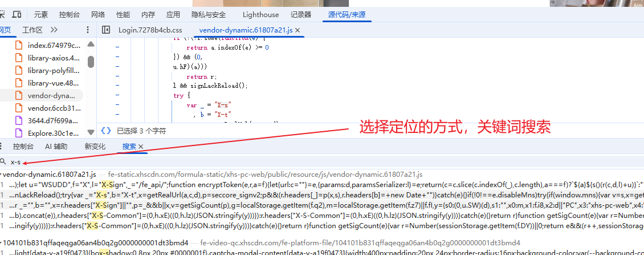
Task: Open the AI 辅助 drawer tab
Action: 56,147
